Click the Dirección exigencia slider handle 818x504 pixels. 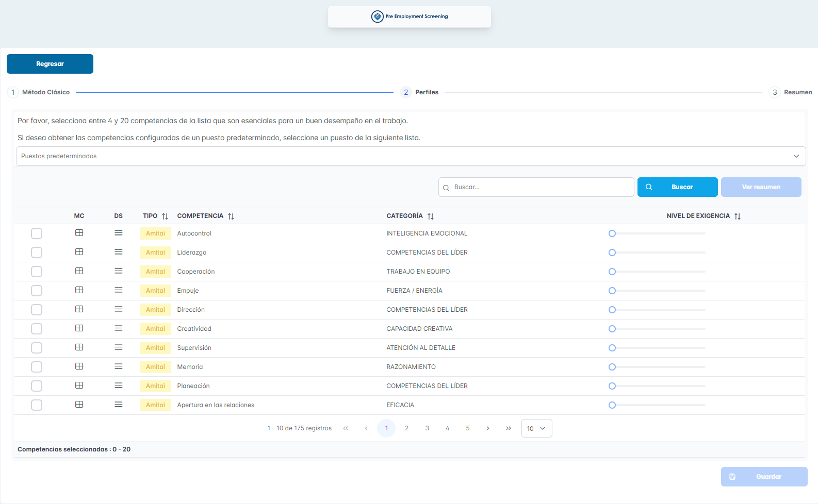pos(612,310)
